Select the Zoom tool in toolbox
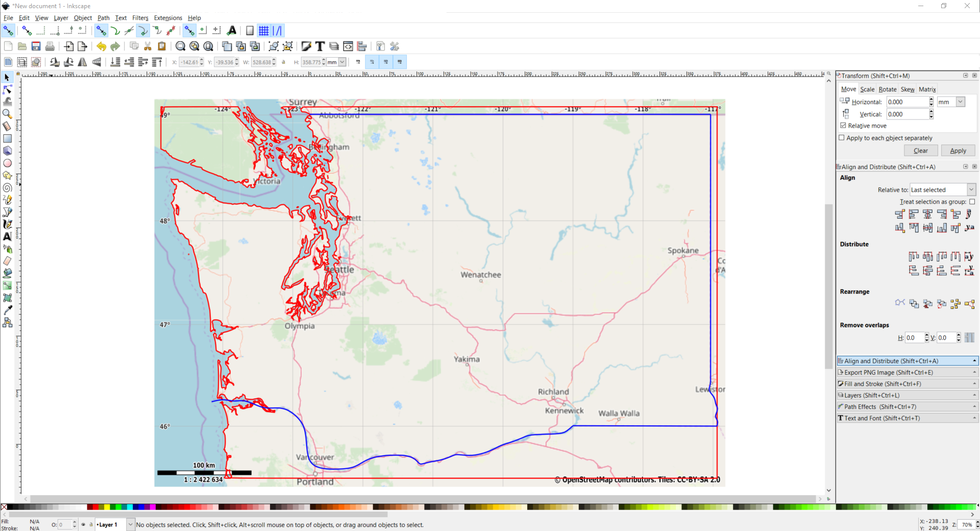Screen dimensions: 980x531 pos(7,114)
